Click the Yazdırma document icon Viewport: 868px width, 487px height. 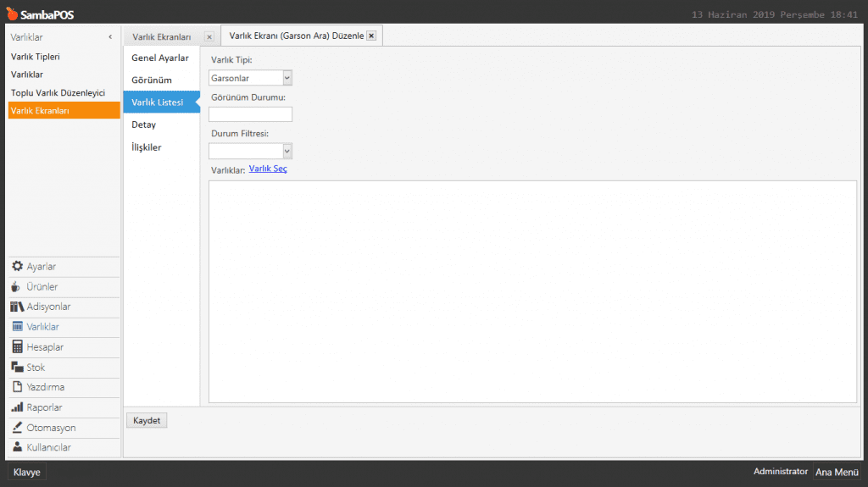click(17, 387)
